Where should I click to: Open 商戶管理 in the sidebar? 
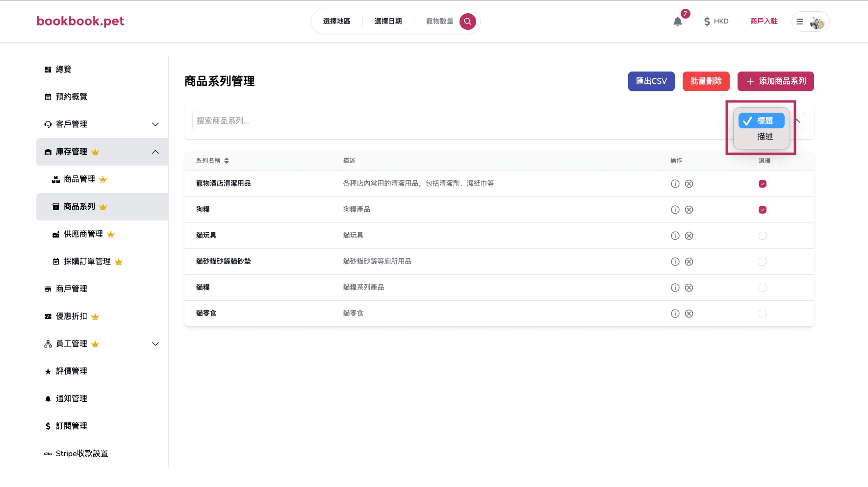[x=102, y=289]
